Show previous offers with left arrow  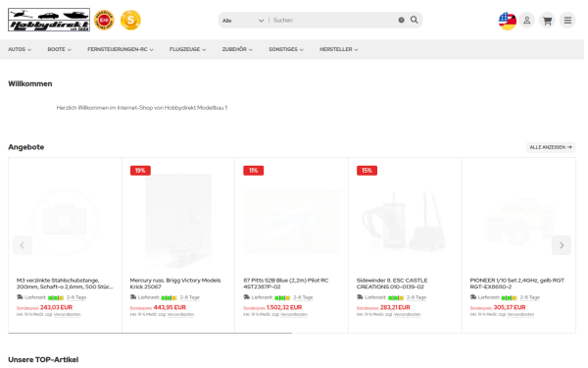[x=23, y=245]
